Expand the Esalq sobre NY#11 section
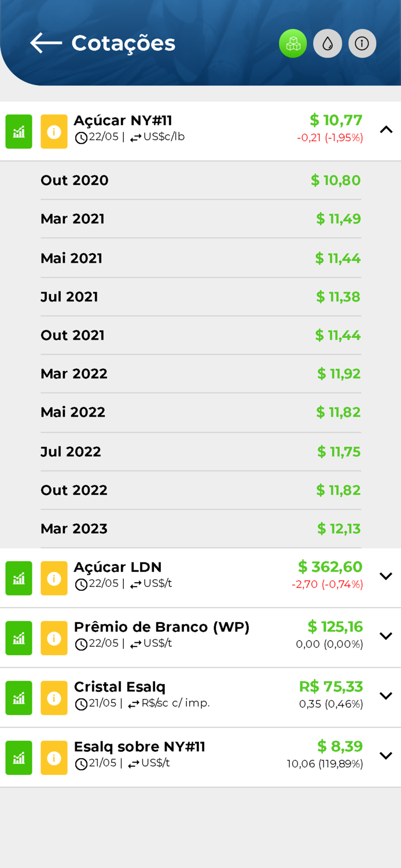The width and height of the screenshot is (401, 868). [386, 755]
